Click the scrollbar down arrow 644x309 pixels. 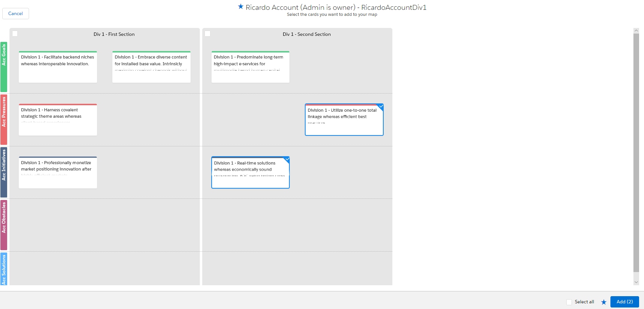636,282
